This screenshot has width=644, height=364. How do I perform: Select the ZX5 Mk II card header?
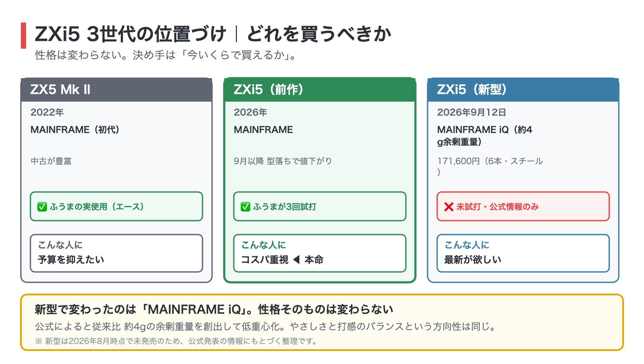click(116, 90)
